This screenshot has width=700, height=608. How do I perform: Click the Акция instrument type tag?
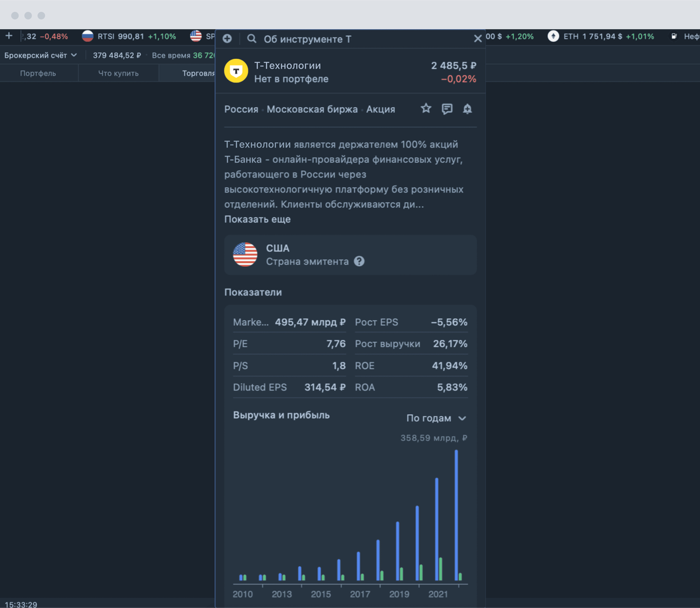[381, 110]
